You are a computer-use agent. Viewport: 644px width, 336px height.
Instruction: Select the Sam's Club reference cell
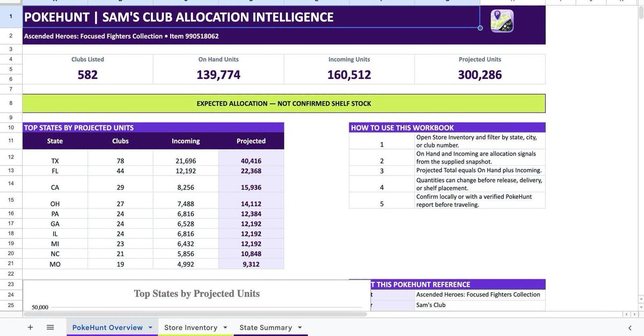click(x=480, y=305)
